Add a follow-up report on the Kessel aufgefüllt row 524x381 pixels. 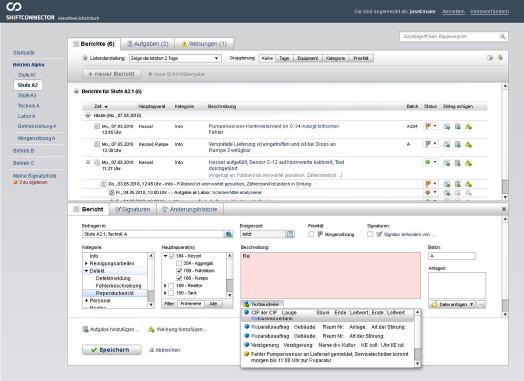tap(447, 163)
